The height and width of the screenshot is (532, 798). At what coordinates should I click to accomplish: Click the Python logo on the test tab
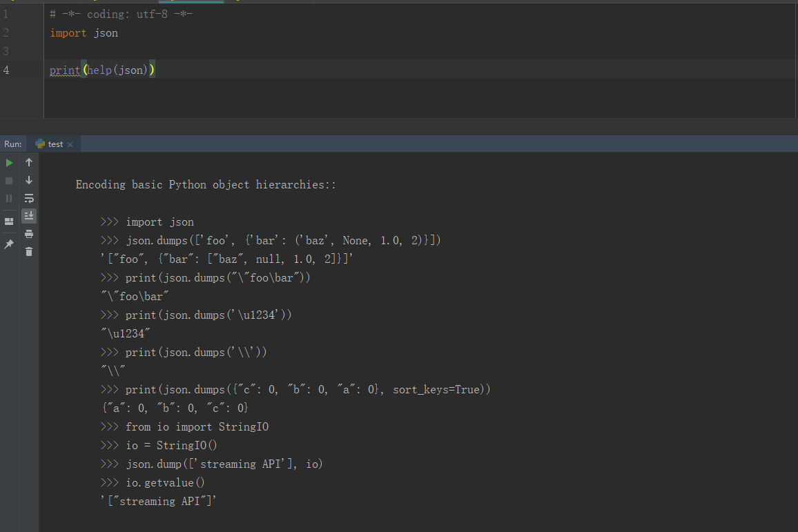click(40, 144)
